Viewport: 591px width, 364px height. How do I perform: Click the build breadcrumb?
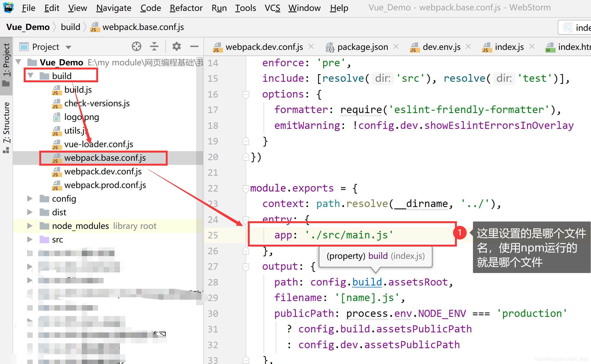tap(70, 27)
